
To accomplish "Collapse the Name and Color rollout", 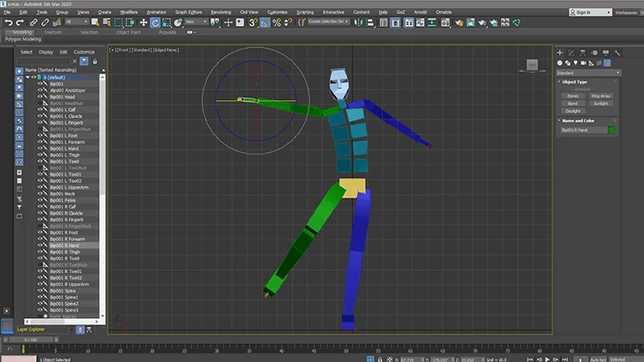I will click(578, 121).
